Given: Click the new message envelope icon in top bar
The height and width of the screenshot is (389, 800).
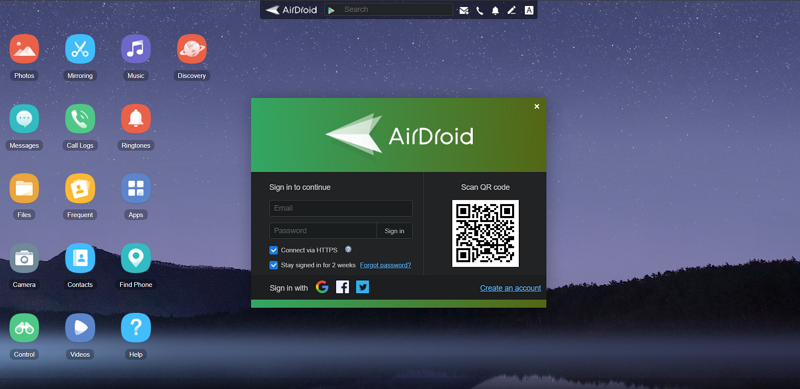Looking at the screenshot, I should pos(463,10).
